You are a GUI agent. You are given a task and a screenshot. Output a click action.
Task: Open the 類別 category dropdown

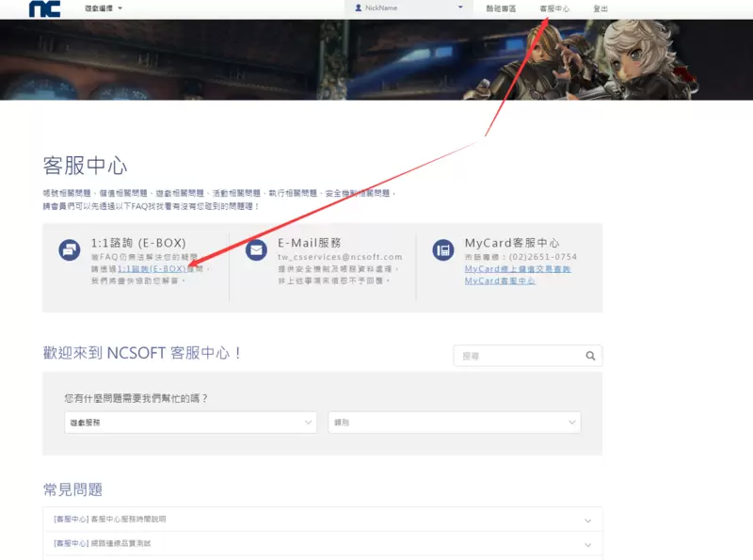coord(455,423)
